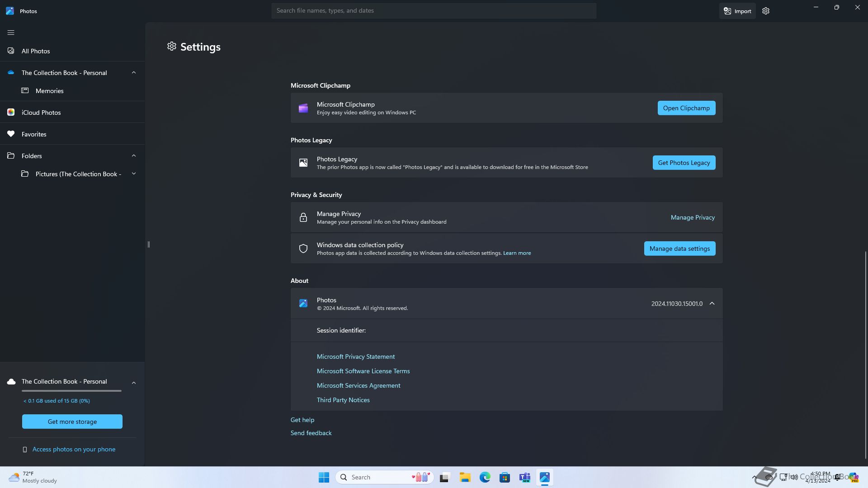
Task: Open Folders in sidebar
Action: [32, 156]
